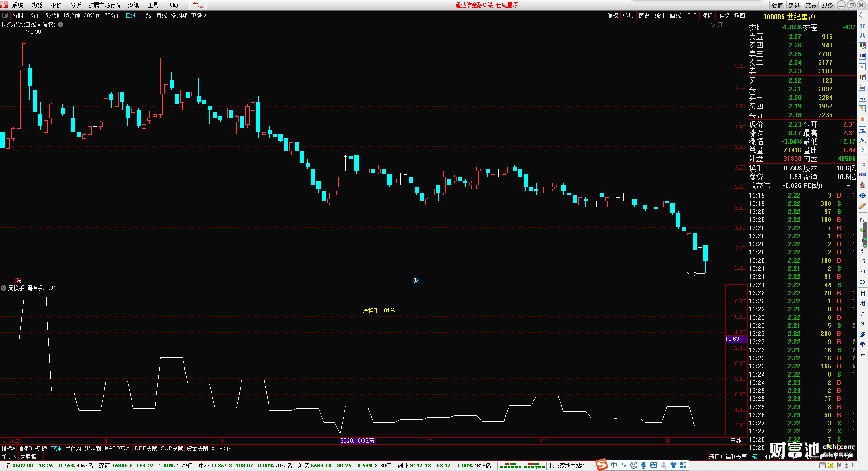Select the MACD基本 indicator tab
The height and width of the screenshot is (471, 868).
pos(118,448)
